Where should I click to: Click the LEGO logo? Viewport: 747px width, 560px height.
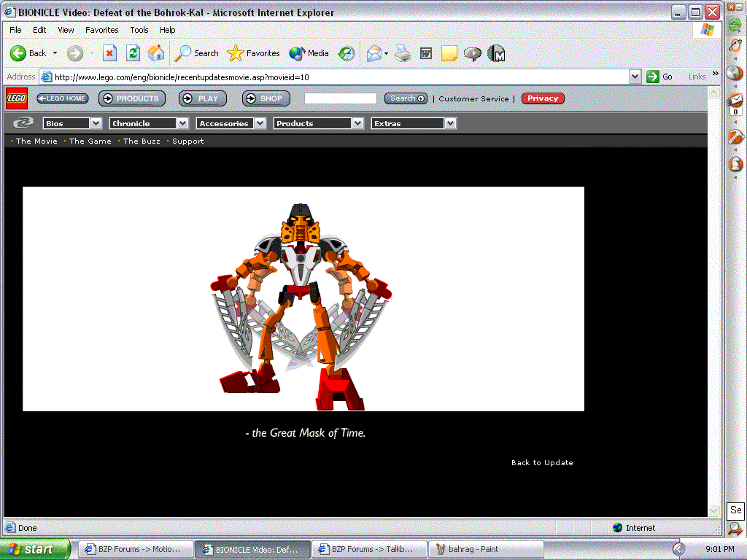tap(17, 98)
